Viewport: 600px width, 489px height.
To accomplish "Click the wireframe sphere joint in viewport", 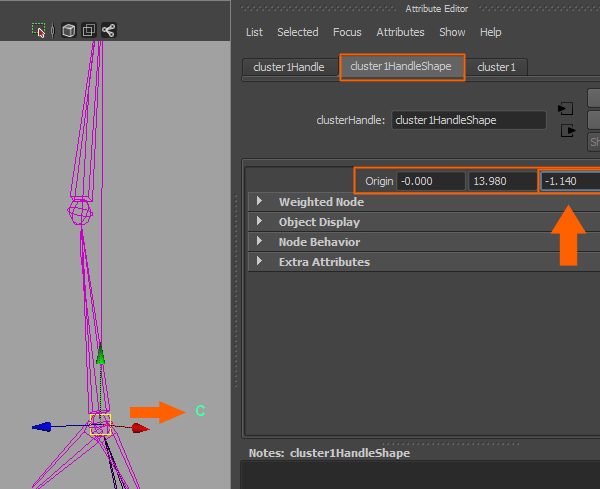I will click(80, 212).
